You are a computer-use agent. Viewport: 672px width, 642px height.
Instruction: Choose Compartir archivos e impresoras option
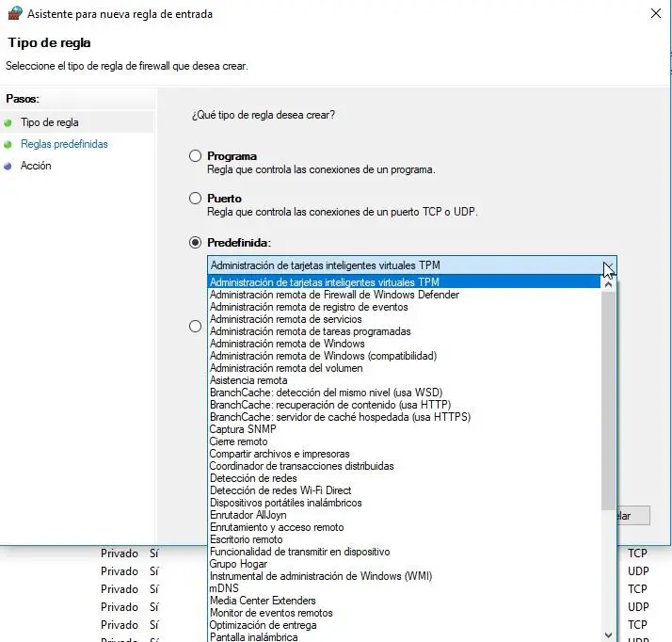coord(280,454)
